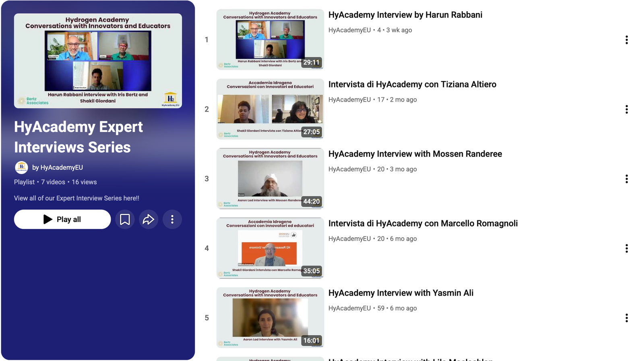Viewport: 644px width, 361px height.
Task: Open playlist more options menu
Action: click(x=172, y=219)
